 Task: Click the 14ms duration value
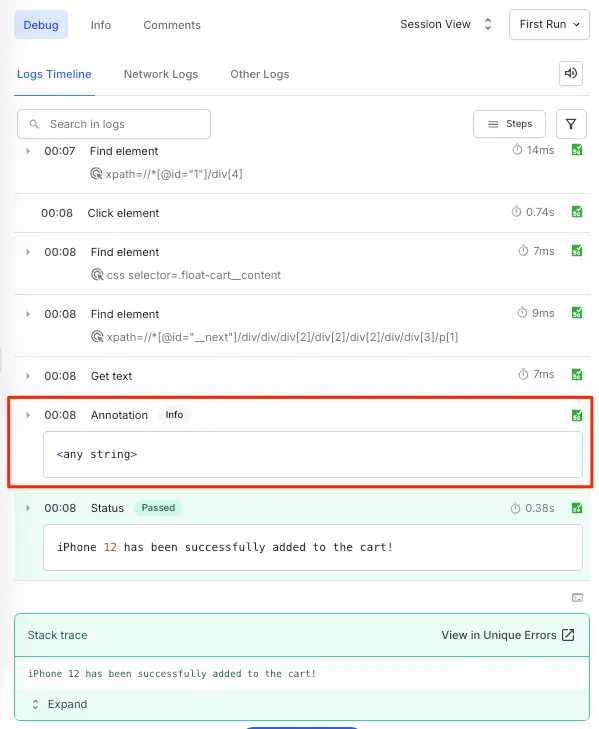point(540,150)
